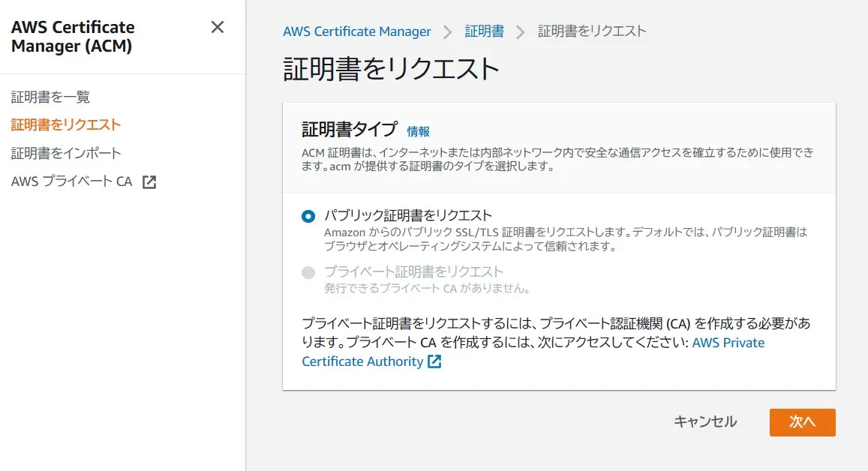Open 証明書を一覧 in the sidebar
Image resolution: width=868 pixels, height=471 pixels.
point(50,97)
